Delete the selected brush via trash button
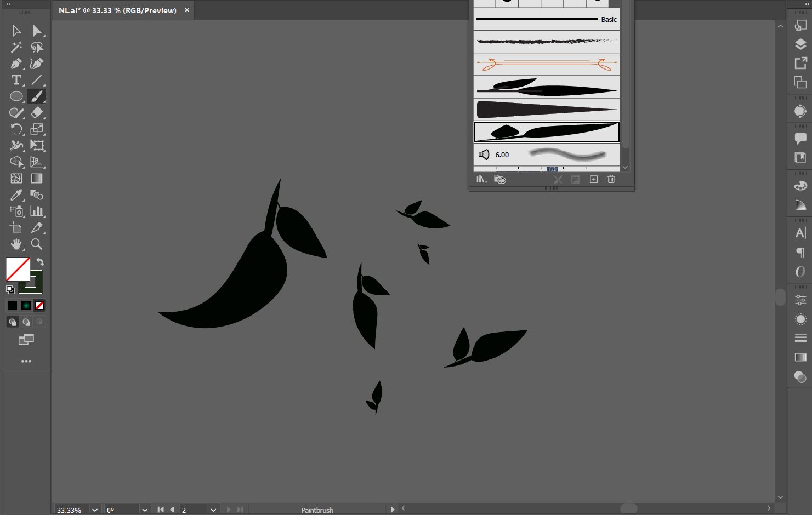812x515 pixels. [x=611, y=179]
